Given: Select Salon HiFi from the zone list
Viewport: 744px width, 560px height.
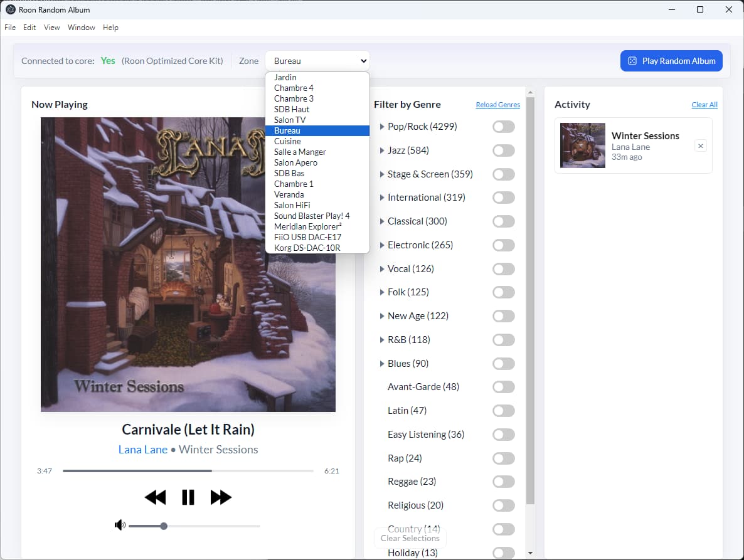Looking at the screenshot, I should tap(292, 205).
